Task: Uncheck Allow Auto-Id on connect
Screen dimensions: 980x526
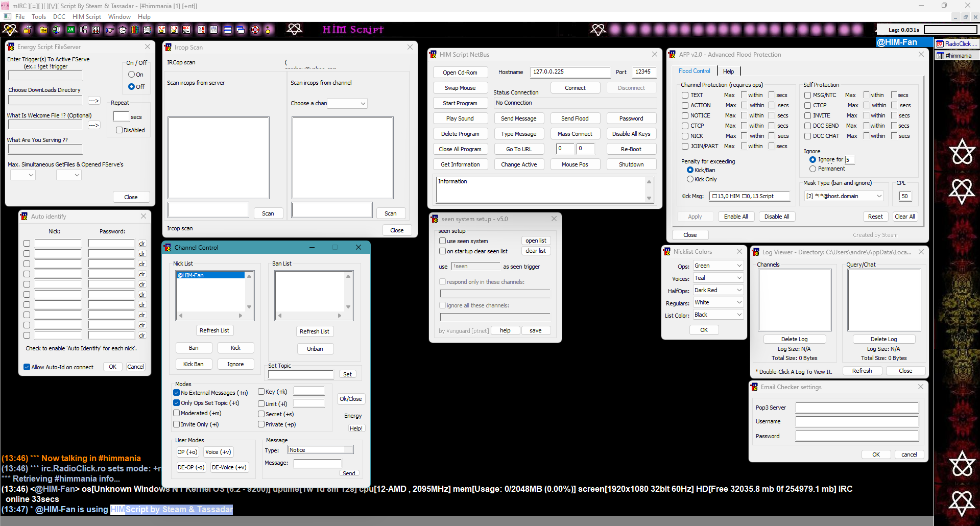Action: [27, 367]
